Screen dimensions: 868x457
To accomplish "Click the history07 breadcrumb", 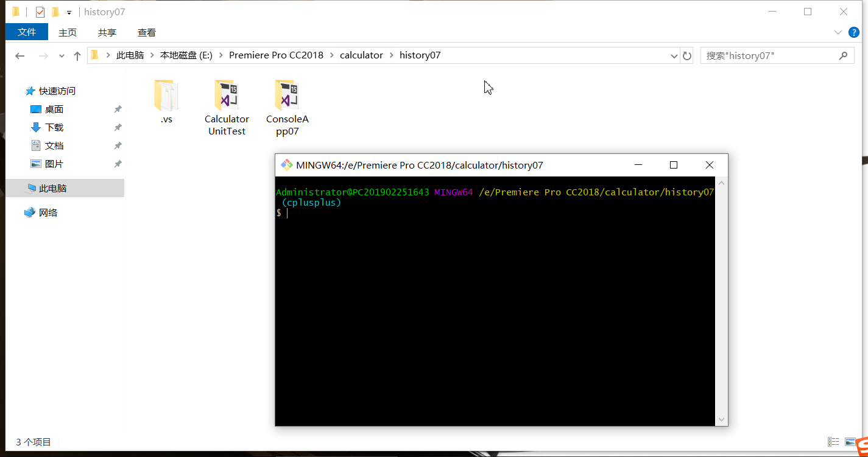I will [x=420, y=55].
